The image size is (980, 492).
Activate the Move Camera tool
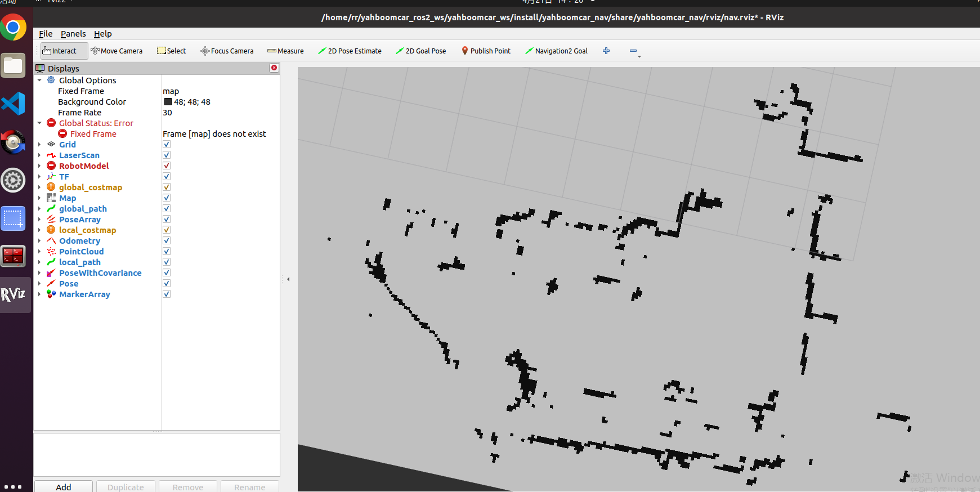(x=117, y=51)
